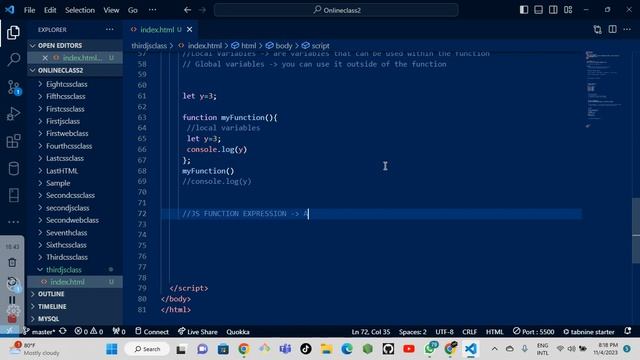Close index.html in Open Editors list
This screenshot has height=360, width=640.
(45, 58)
